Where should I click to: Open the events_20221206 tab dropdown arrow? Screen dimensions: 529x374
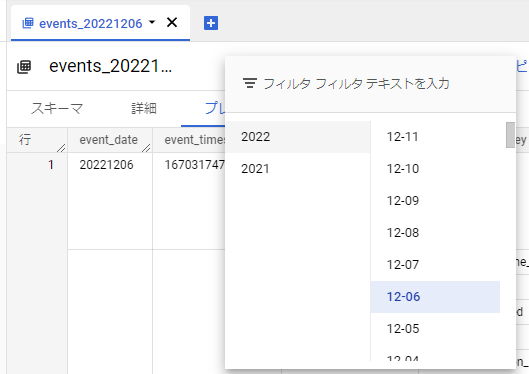(152, 22)
